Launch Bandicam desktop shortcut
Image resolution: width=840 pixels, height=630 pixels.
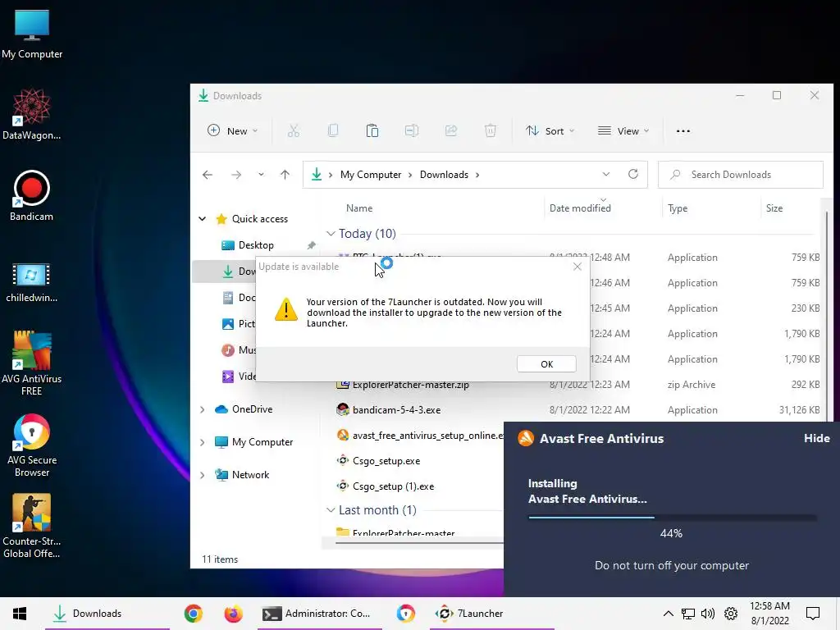(32, 195)
